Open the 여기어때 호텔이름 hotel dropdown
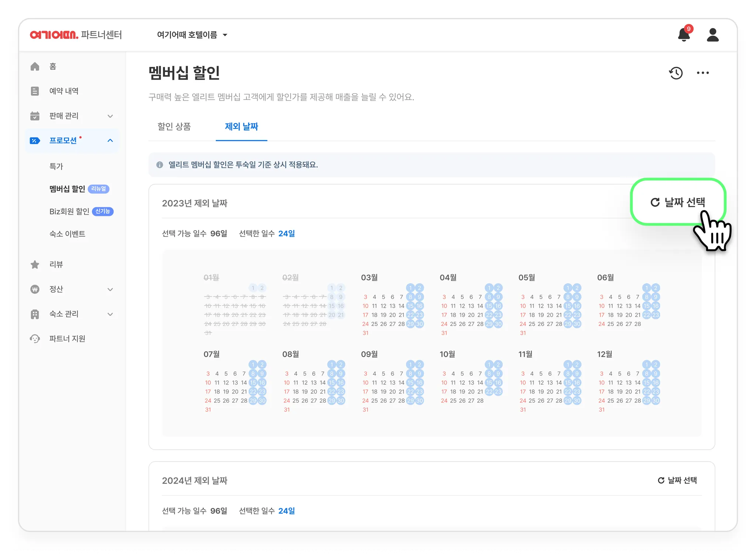 pos(192,35)
